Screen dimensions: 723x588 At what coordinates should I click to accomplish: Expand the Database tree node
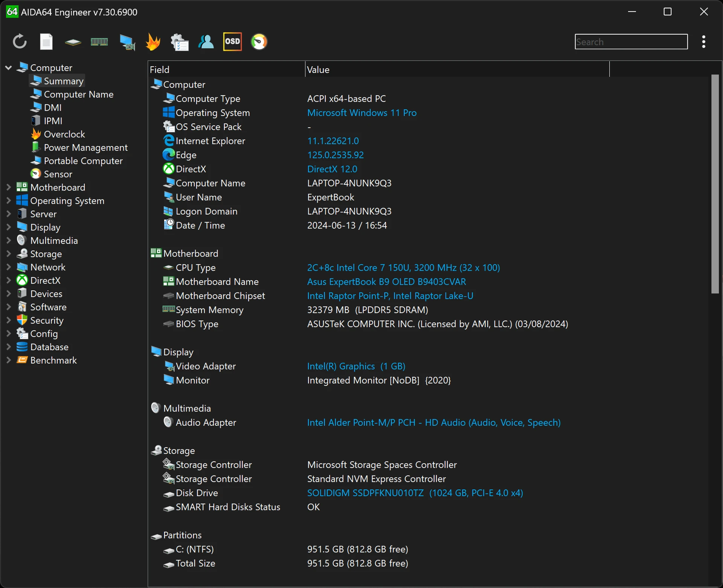8,347
